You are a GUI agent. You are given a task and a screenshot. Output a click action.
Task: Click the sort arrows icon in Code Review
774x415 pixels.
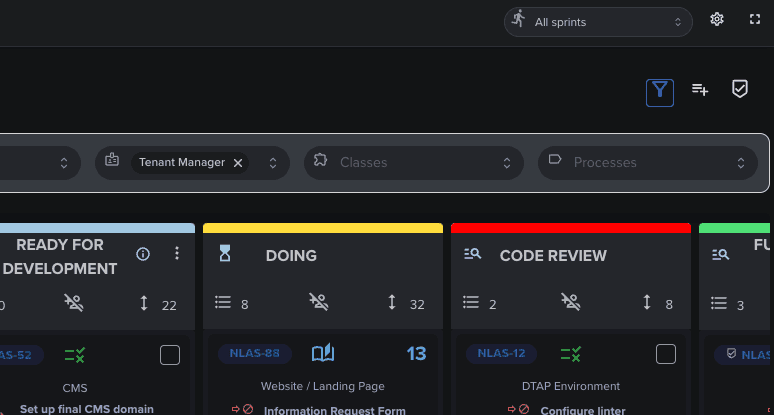pos(647,302)
